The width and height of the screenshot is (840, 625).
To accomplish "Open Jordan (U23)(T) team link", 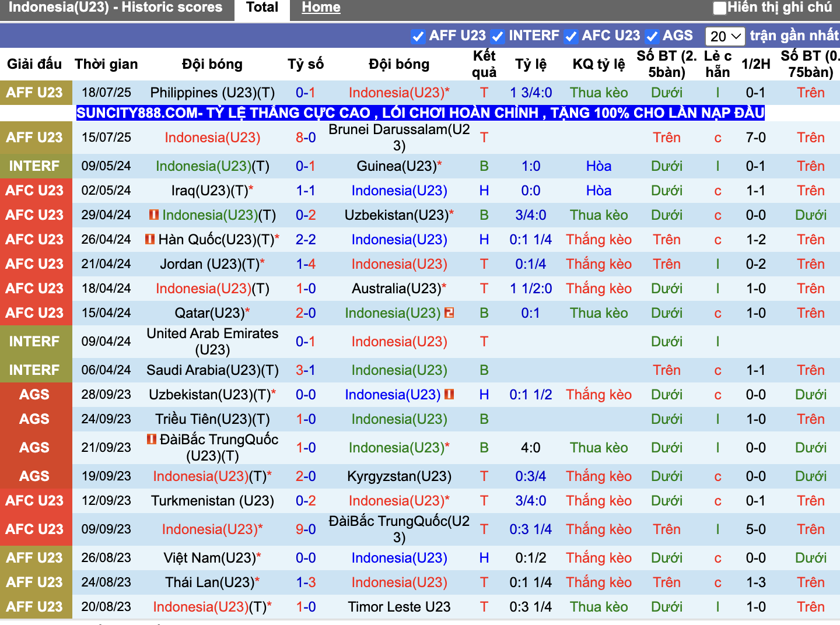I will [209, 264].
